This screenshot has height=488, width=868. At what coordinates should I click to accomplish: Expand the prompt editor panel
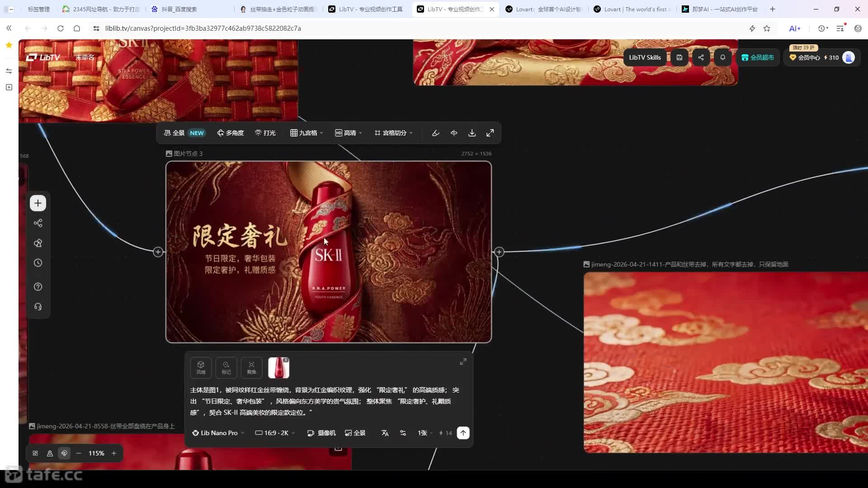click(463, 362)
